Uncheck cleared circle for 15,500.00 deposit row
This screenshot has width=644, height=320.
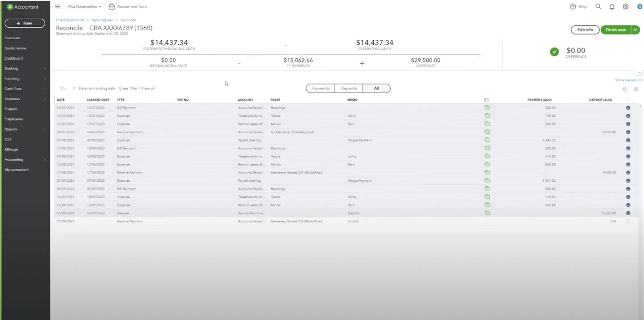[628, 213]
